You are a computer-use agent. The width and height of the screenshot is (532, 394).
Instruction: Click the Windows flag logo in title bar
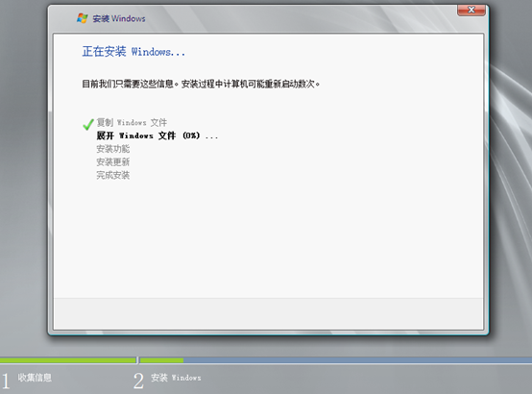pos(83,18)
